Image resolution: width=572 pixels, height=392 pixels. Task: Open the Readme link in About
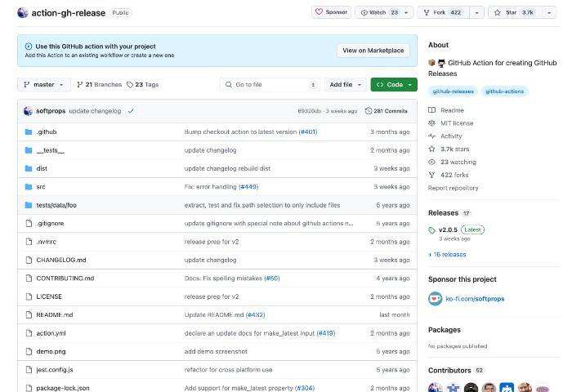coord(452,110)
